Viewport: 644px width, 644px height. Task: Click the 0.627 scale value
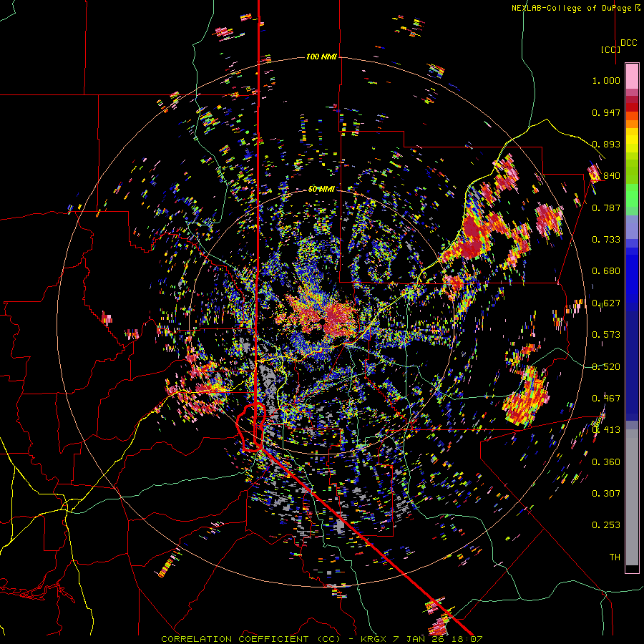[x=606, y=303]
